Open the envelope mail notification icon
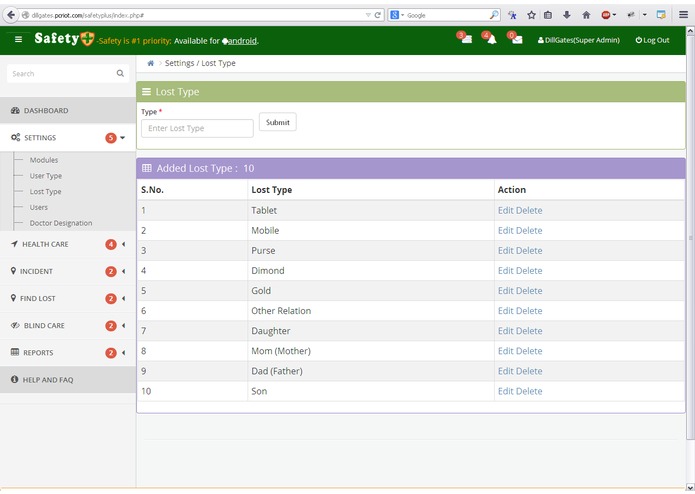This screenshot has width=695, height=494. [x=515, y=38]
